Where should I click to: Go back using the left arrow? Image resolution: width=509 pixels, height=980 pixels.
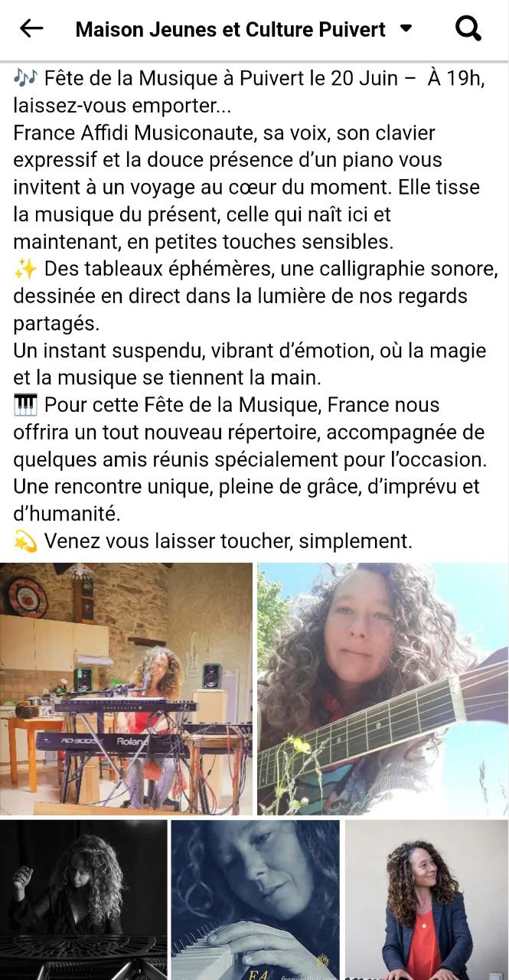tap(31, 29)
